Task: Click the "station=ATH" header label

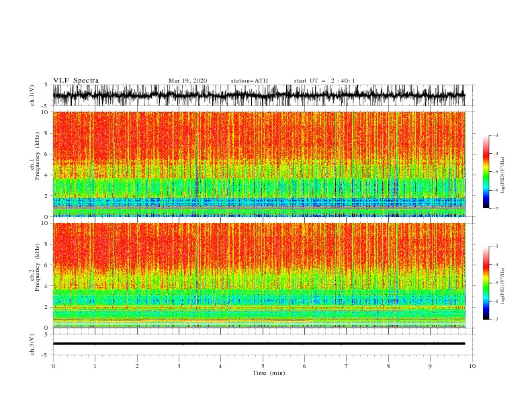Action: [x=249, y=81]
